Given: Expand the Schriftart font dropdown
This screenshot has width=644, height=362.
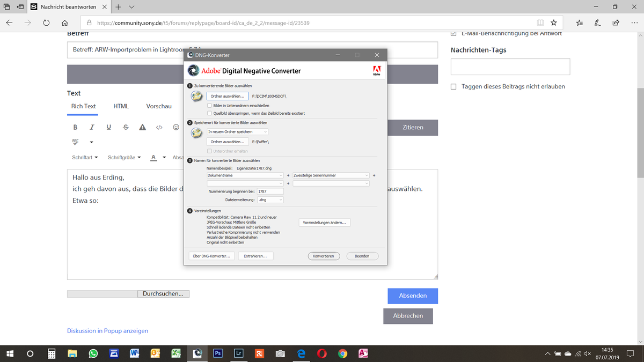Looking at the screenshot, I should click(x=85, y=157).
